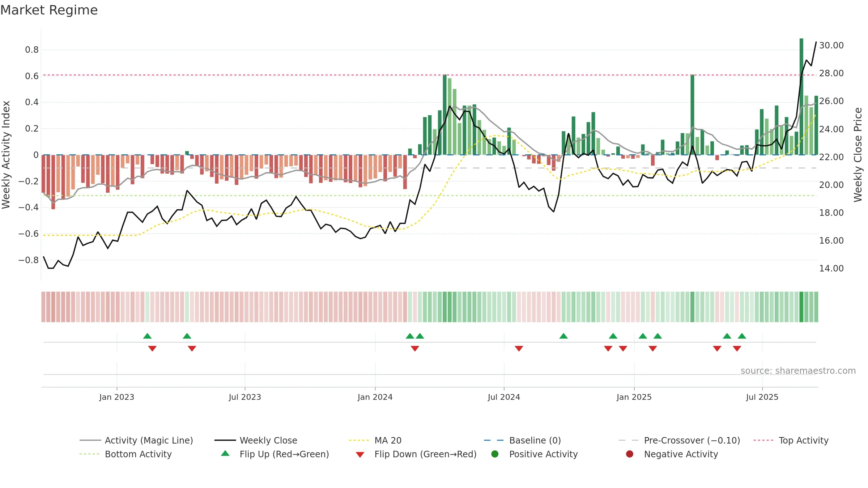
Task: Click the Jul 2024 x-axis label
Action: click(504, 397)
